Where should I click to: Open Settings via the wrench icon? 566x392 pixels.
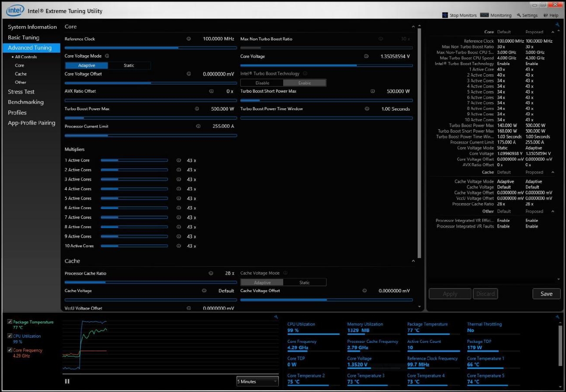point(519,15)
